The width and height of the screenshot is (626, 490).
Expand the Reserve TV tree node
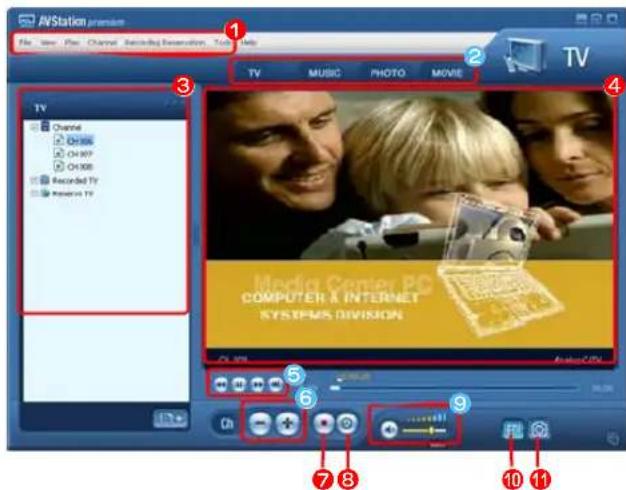pos(34,194)
